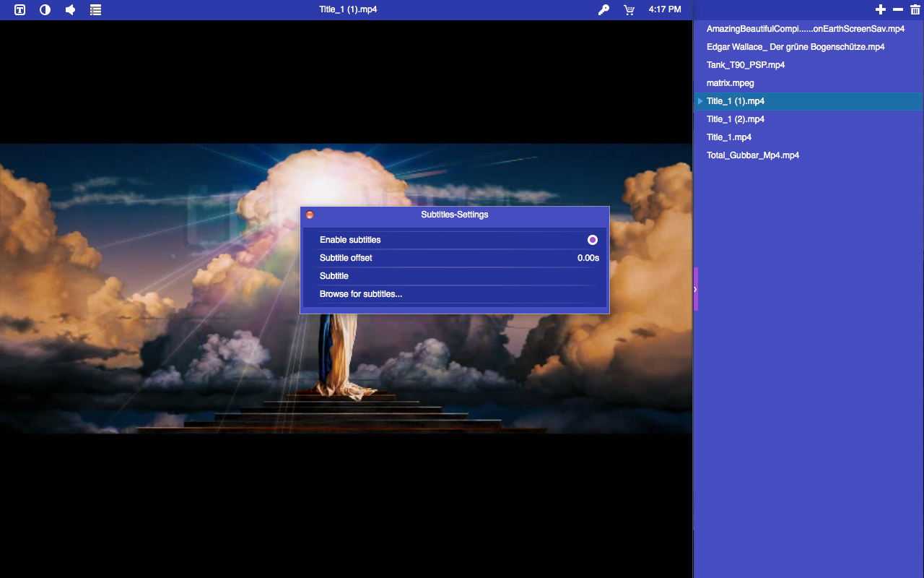Open the subtitles settings icon in top bar
The image size is (924, 578).
click(x=20, y=10)
